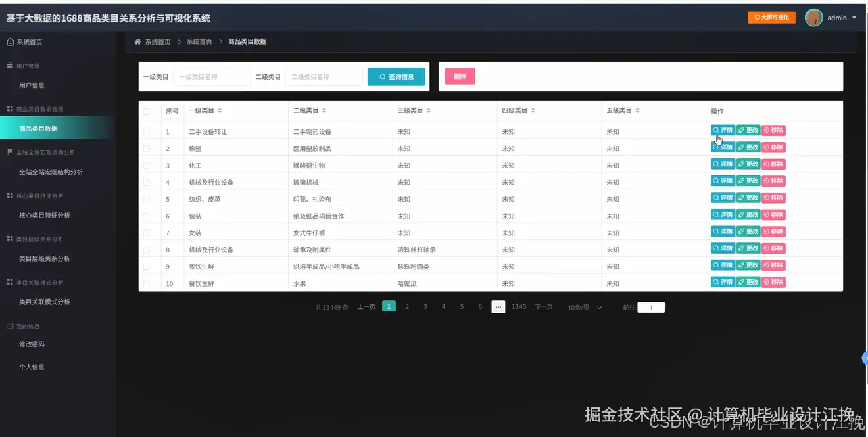
Task: Click the blue floating handle at right edge
Action: (x=865, y=358)
